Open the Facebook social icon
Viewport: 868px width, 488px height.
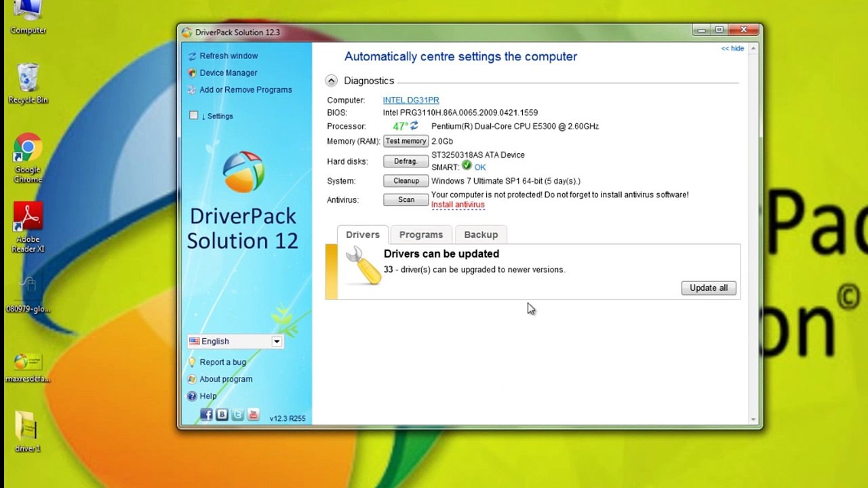pos(206,414)
